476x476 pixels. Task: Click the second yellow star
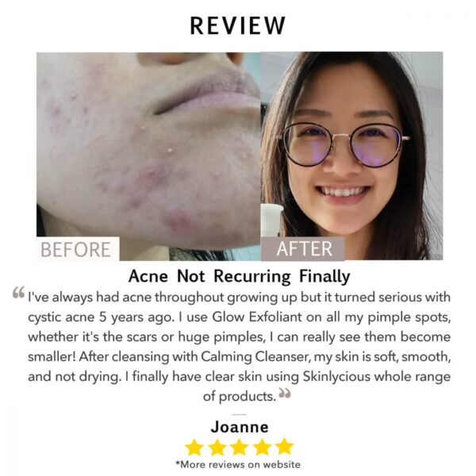click(217, 447)
